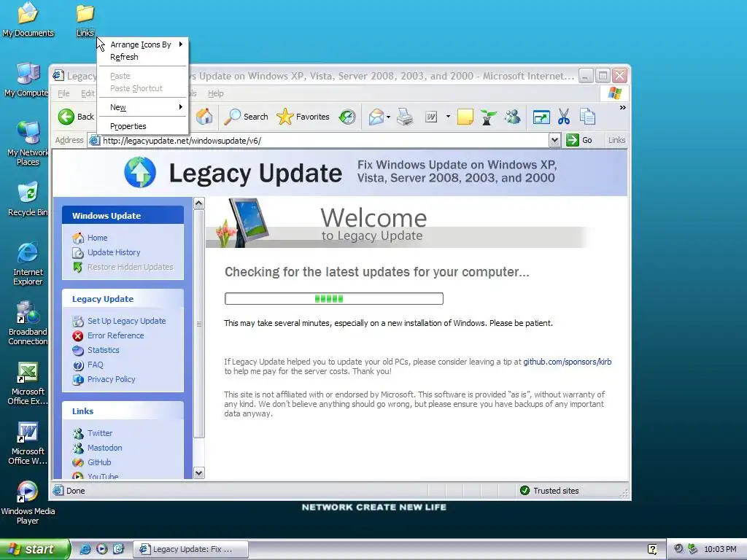
Task: Open the Privacy Policy sidebar link
Action: click(112, 379)
